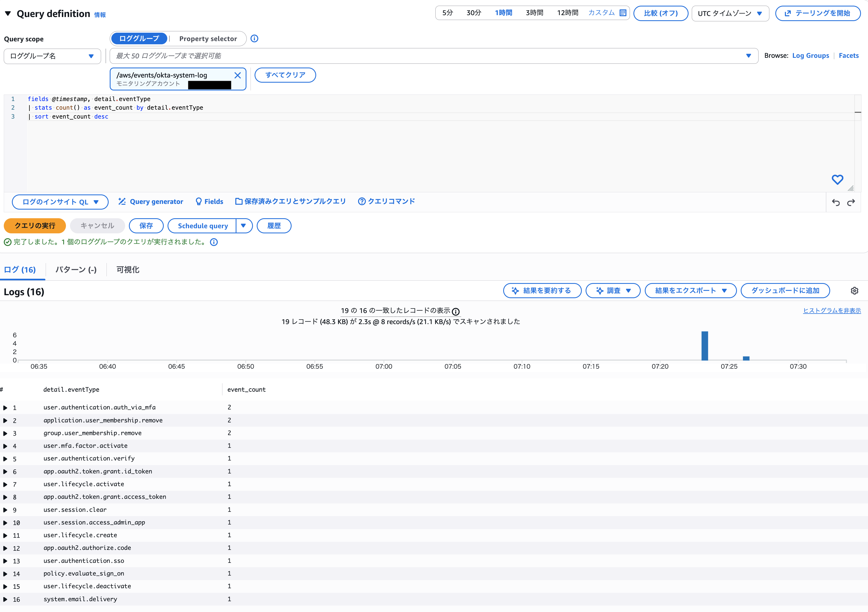The width and height of the screenshot is (868, 612).
Task: Click info icon beside query completed message
Action: tap(214, 242)
